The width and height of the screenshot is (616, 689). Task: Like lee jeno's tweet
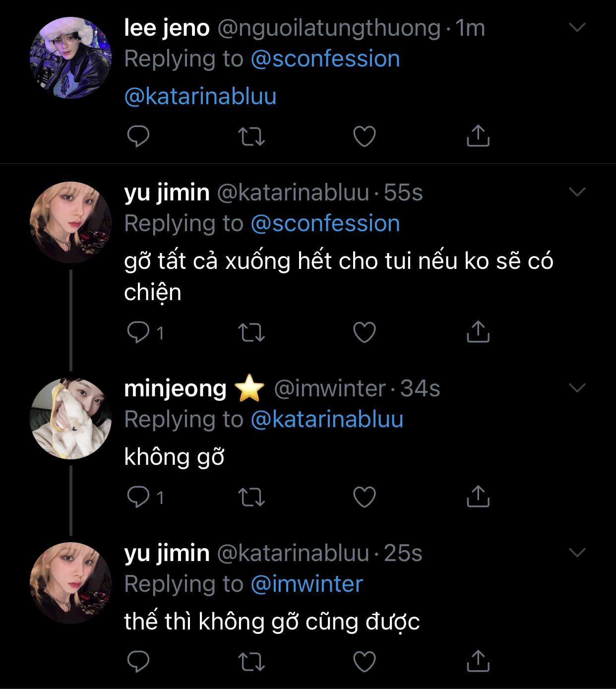[x=364, y=136]
